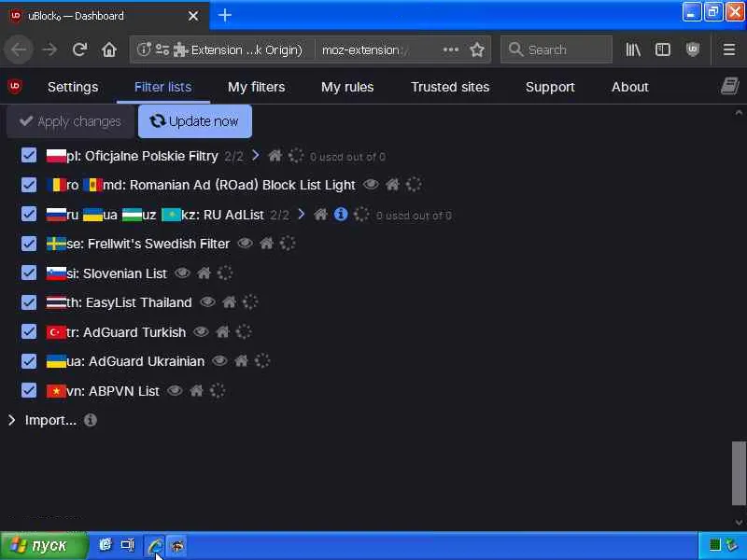Open permissions icon in address bar

click(162, 49)
